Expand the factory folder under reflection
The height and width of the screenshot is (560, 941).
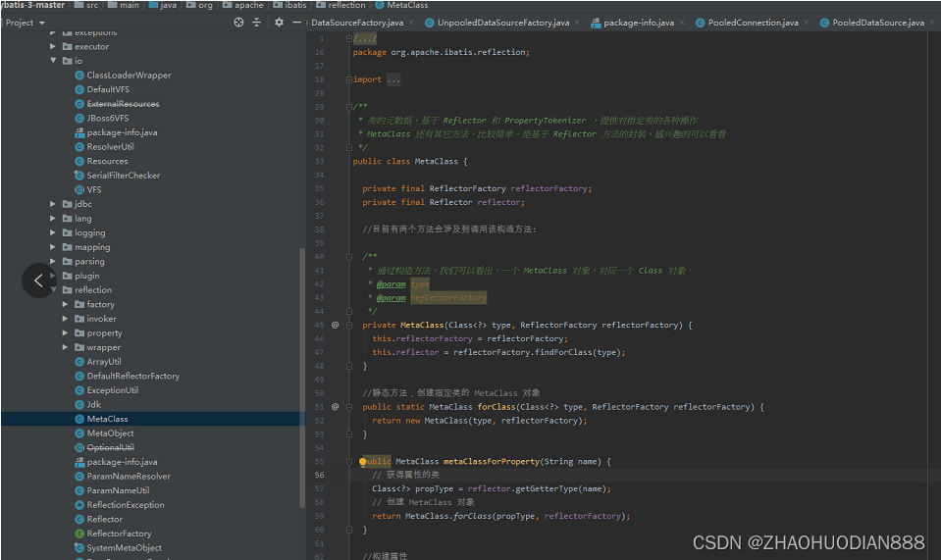tap(65, 304)
